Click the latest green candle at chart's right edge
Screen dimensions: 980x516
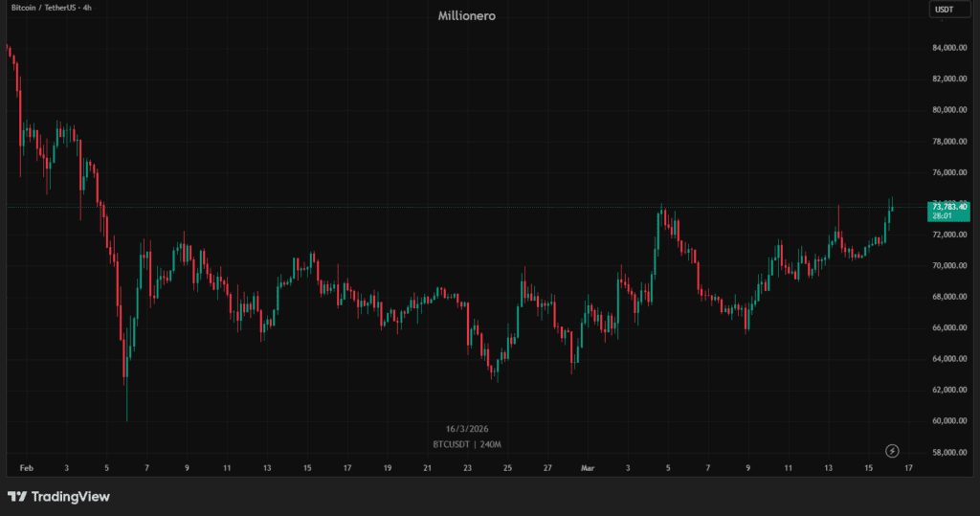click(892, 206)
